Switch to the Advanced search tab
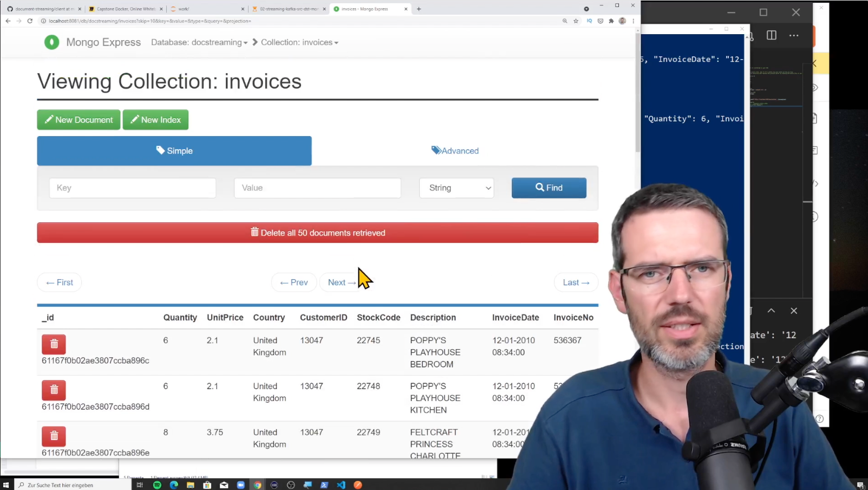This screenshot has width=868, height=490. pos(455,151)
